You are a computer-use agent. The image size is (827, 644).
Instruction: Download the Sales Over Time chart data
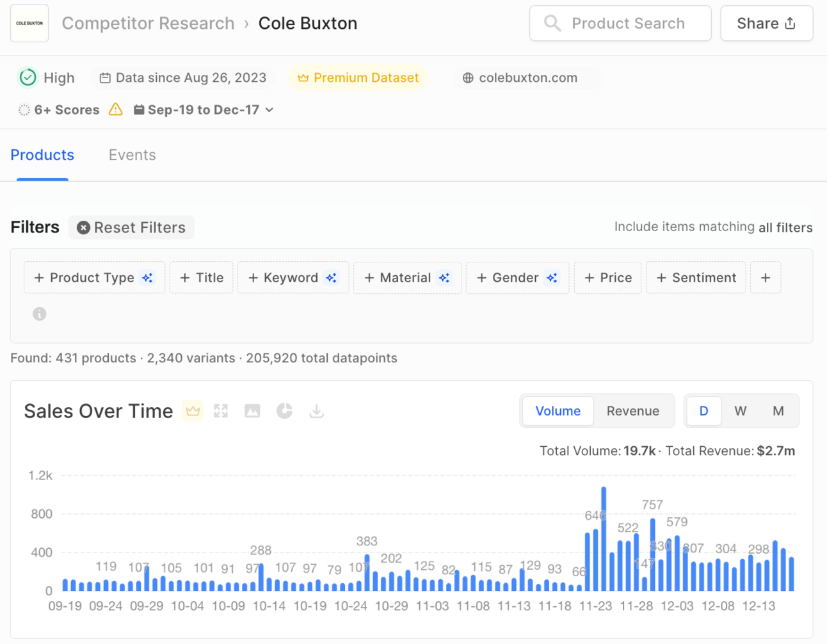(x=316, y=411)
